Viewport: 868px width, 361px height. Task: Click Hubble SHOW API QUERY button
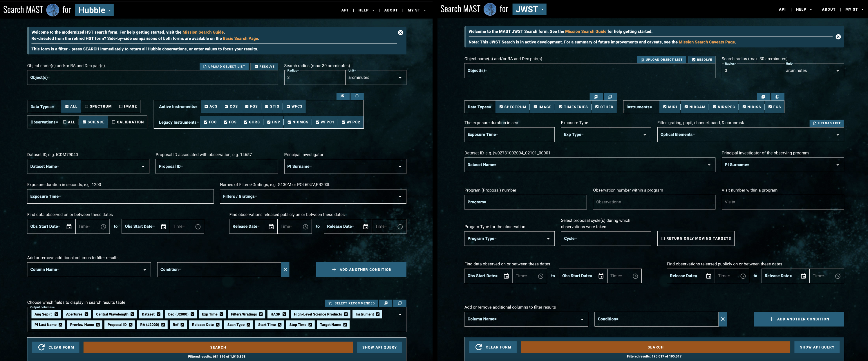pos(379,347)
